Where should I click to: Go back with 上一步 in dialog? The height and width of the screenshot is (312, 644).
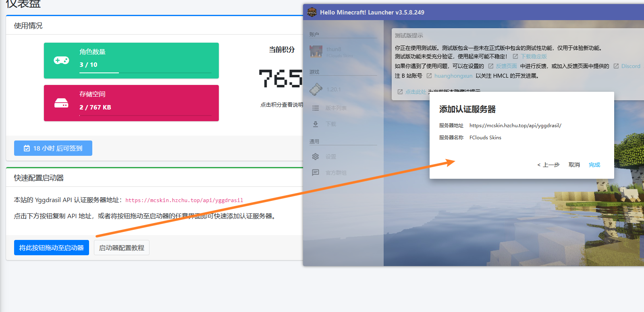[548, 165]
